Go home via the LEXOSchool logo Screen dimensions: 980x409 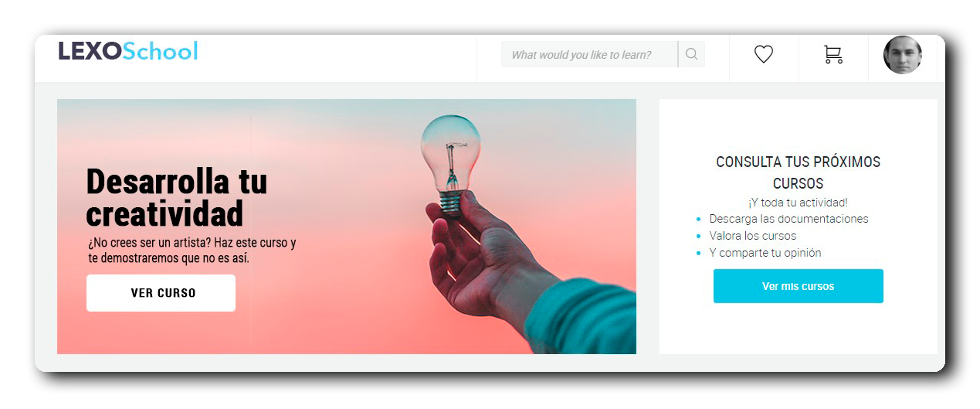(128, 51)
